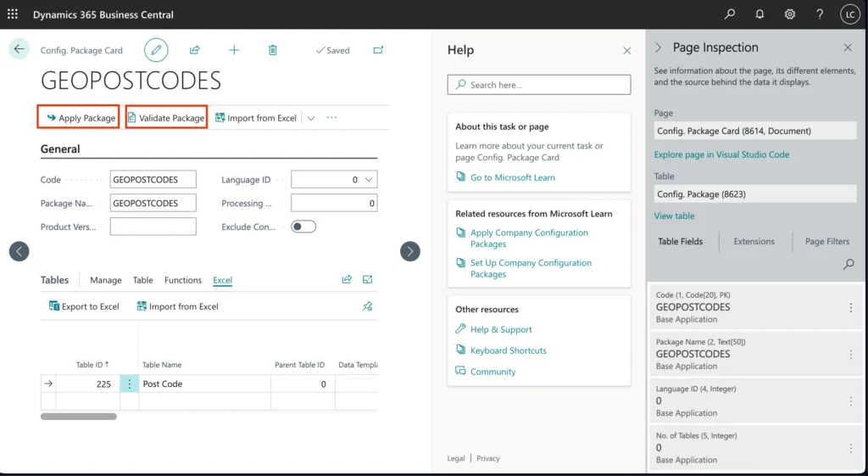
Task: Go back using the back arrow
Action: [19, 49]
